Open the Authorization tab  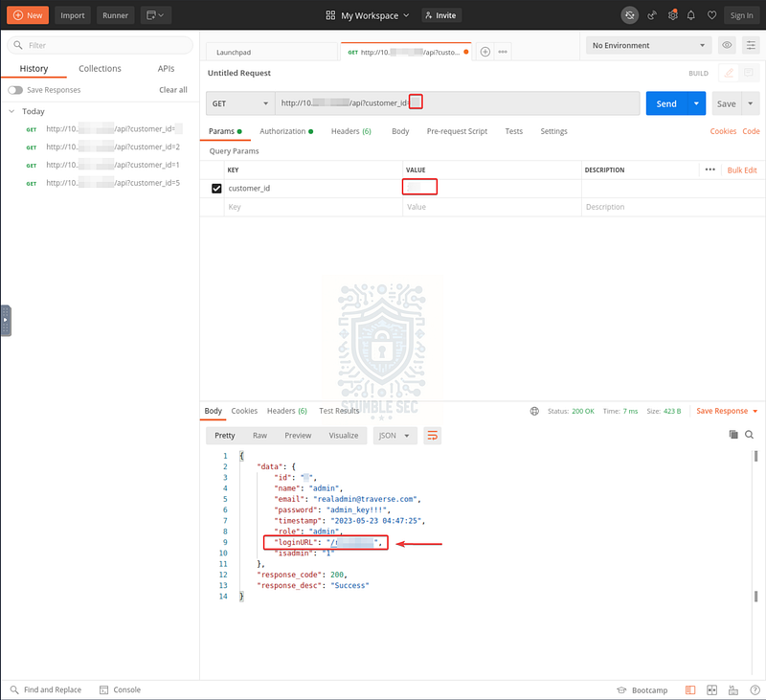[286, 131]
